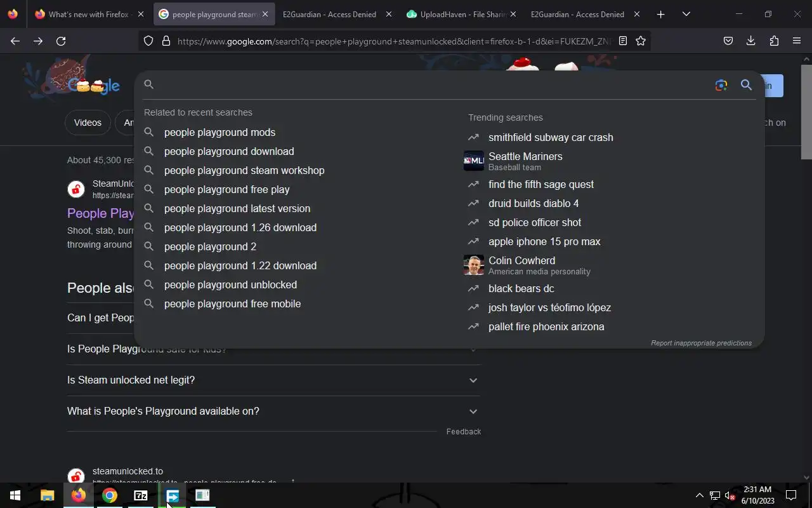
Task: Click the blue search magnifier icon
Action: pos(746,85)
